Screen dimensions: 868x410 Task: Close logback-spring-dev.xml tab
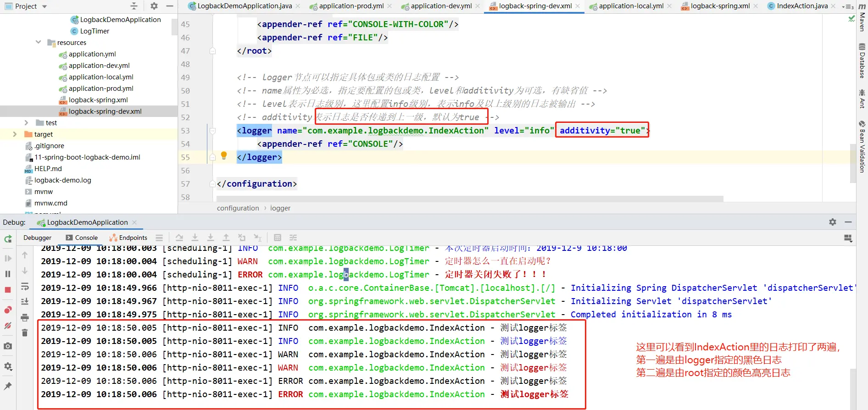(x=578, y=6)
